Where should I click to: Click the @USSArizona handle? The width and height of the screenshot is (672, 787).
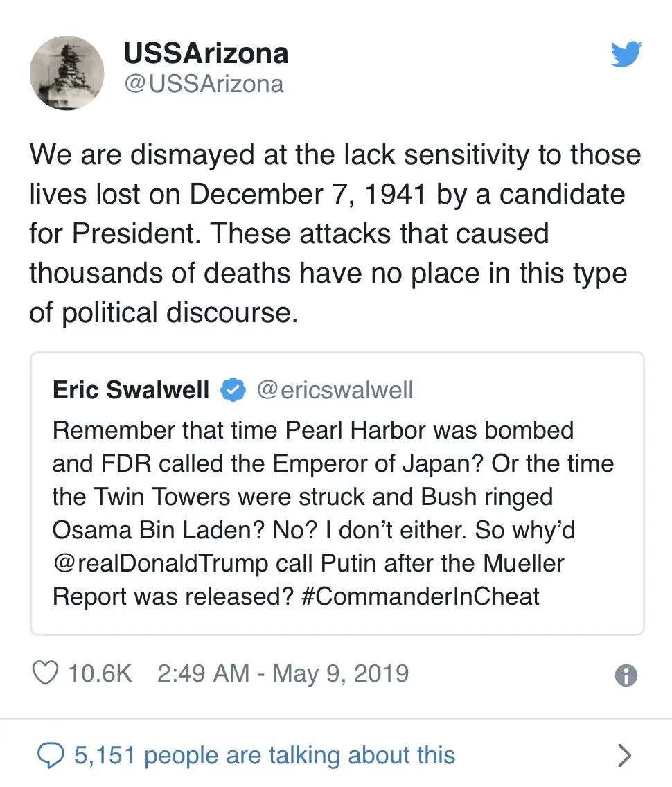(204, 84)
